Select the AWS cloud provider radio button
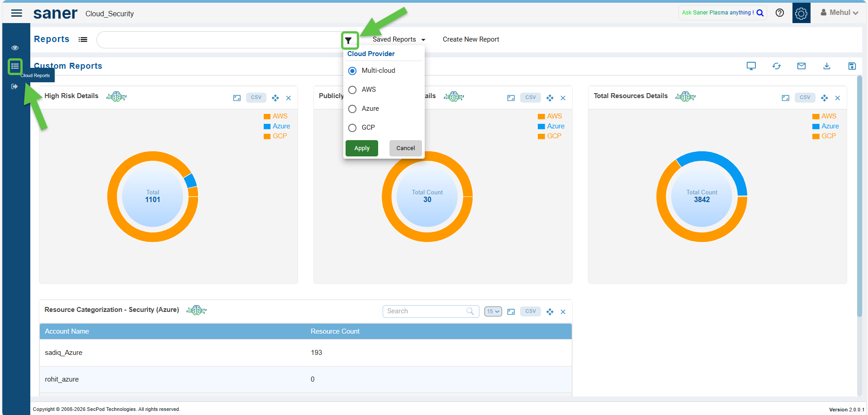The image size is (868, 415). (x=352, y=90)
